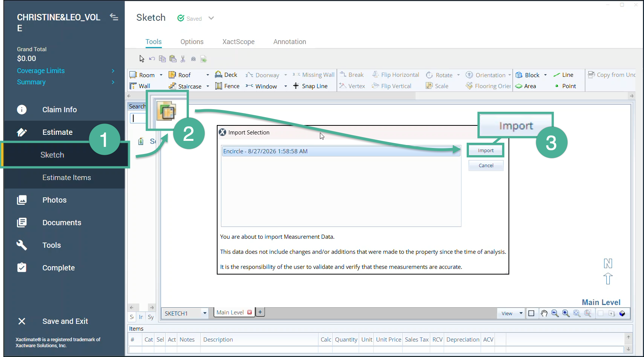
Task: Click the undo icon in toolbar
Action: (152, 59)
